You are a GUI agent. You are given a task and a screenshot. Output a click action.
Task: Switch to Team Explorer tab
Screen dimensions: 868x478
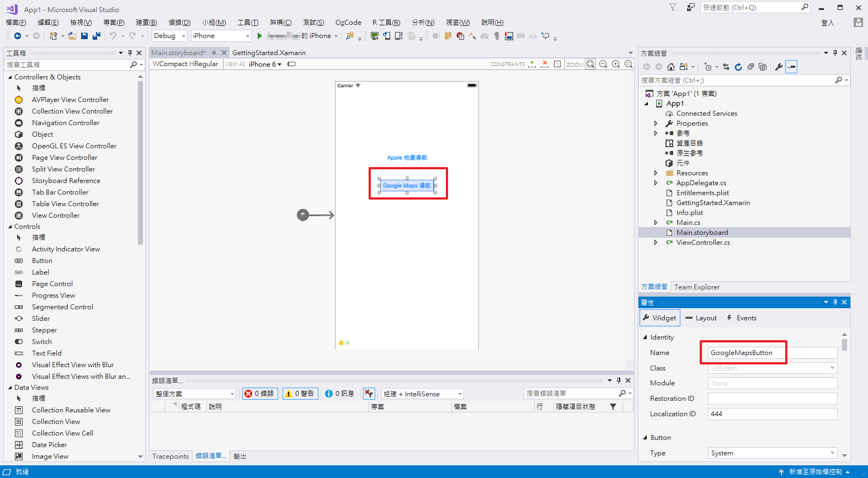click(697, 287)
